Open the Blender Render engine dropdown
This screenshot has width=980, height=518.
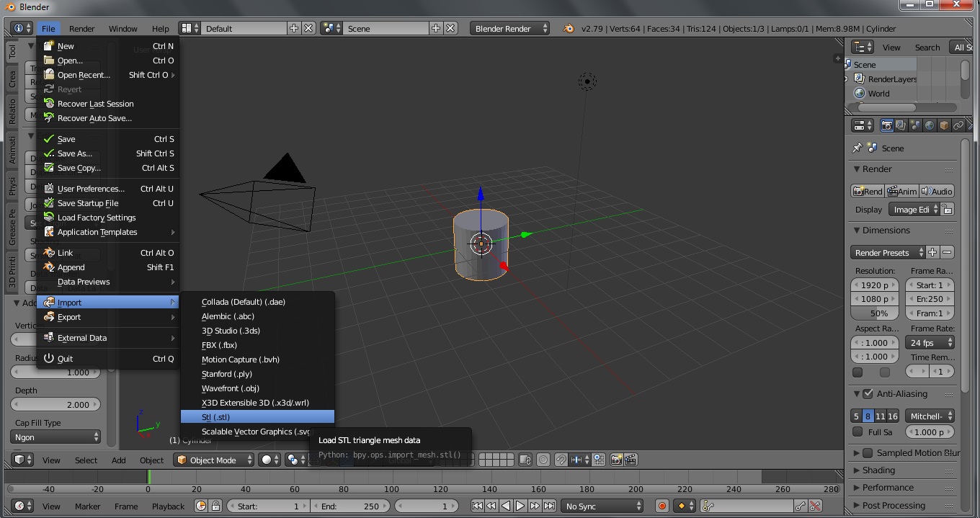click(509, 28)
